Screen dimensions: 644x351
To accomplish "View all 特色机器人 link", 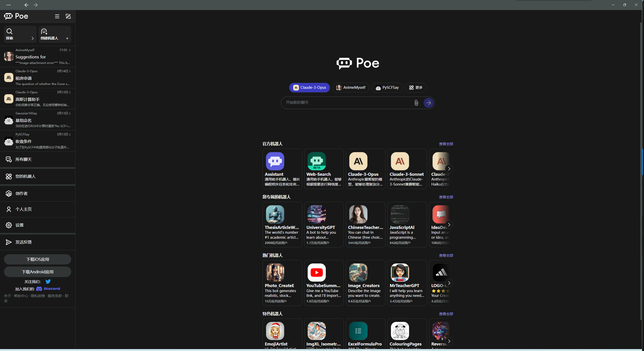I will (446, 314).
